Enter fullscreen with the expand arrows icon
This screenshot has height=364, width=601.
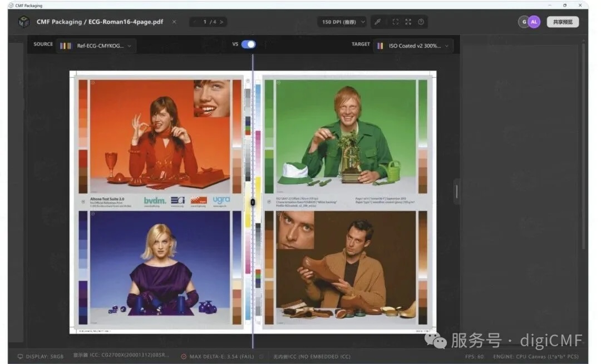tap(408, 22)
